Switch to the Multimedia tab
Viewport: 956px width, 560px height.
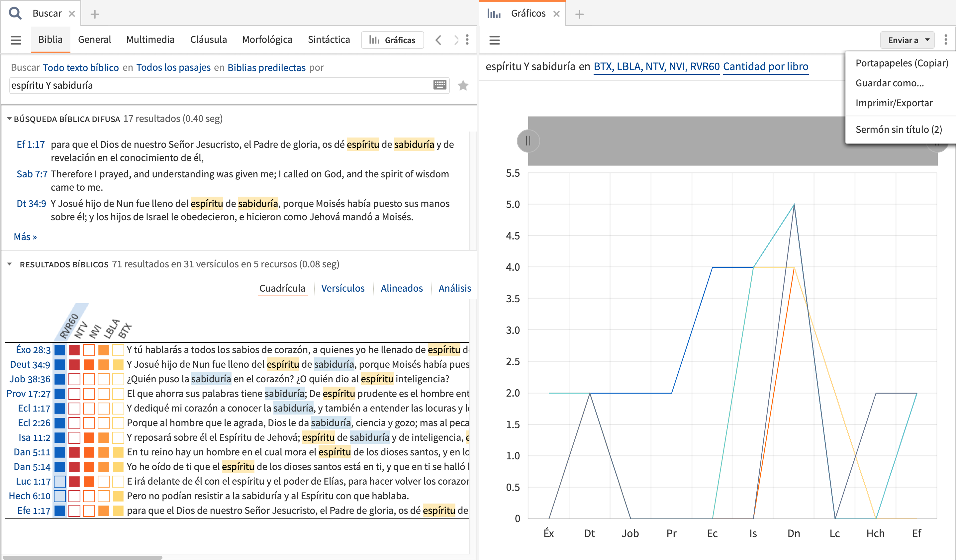(150, 40)
